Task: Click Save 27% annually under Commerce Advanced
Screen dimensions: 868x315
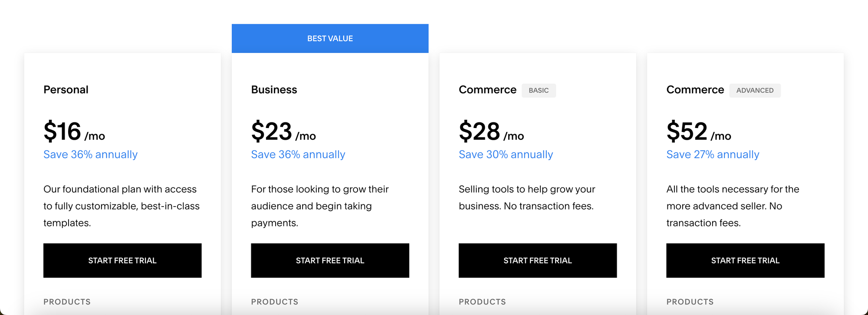Action: click(x=713, y=154)
